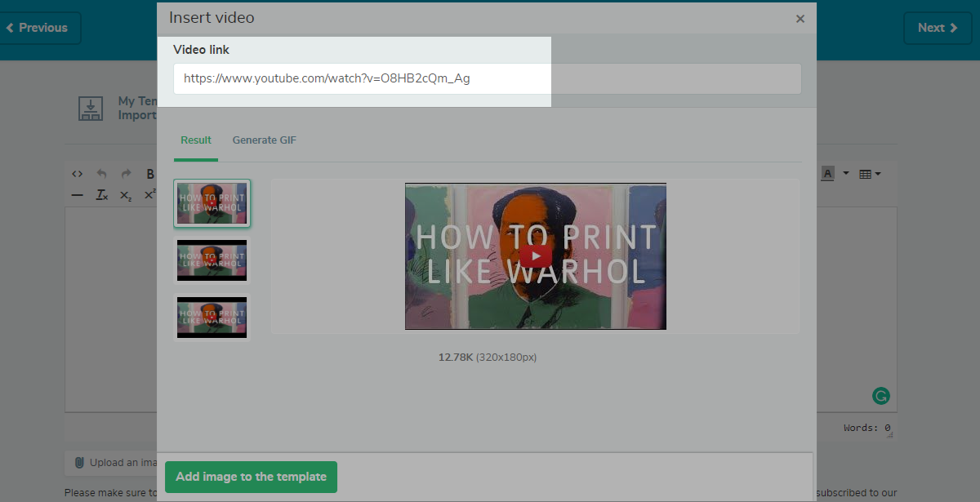Select the first Warhol thumbnail option

[x=212, y=203]
